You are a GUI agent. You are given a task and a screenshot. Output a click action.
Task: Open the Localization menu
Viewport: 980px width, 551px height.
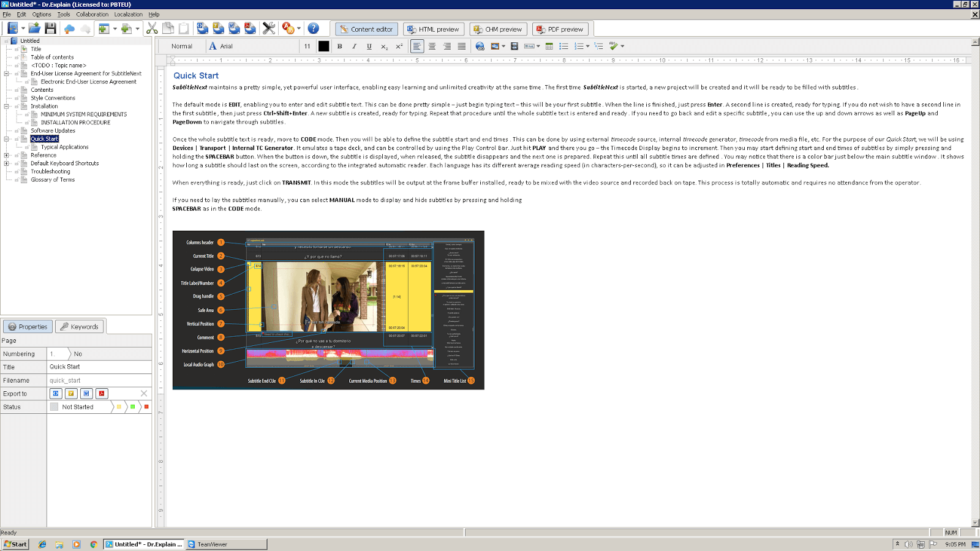128,14
